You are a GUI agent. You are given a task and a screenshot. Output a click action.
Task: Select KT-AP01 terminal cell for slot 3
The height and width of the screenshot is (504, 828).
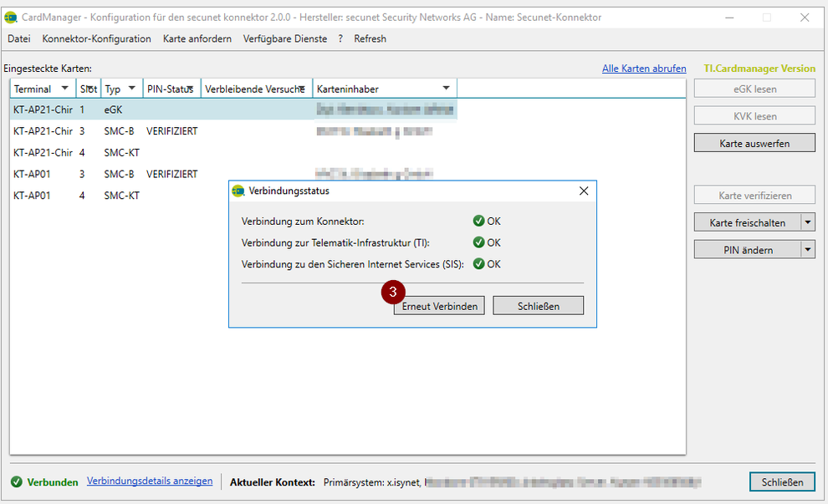[32, 174]
